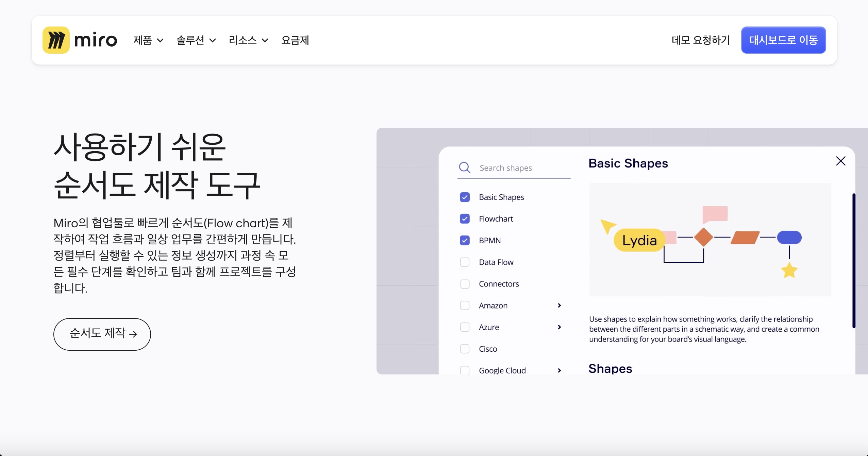868x456 pixels.
Task: Enable the Data Flow checkbox
Action: (x=464, y=262)
